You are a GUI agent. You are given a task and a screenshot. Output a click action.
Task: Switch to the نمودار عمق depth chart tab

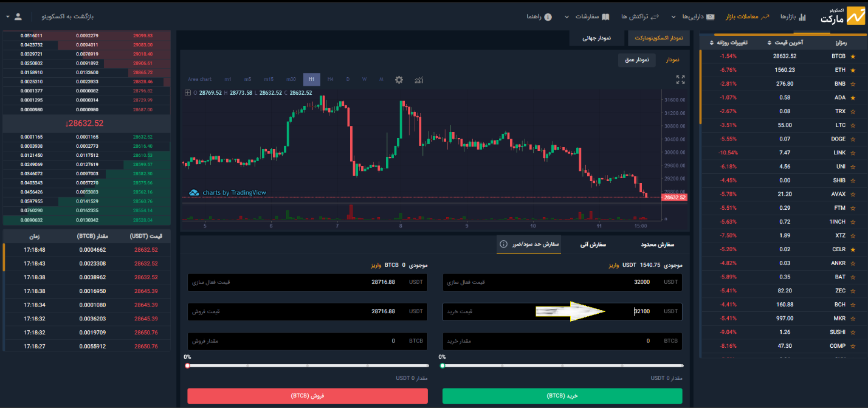(x=636, y=60)
